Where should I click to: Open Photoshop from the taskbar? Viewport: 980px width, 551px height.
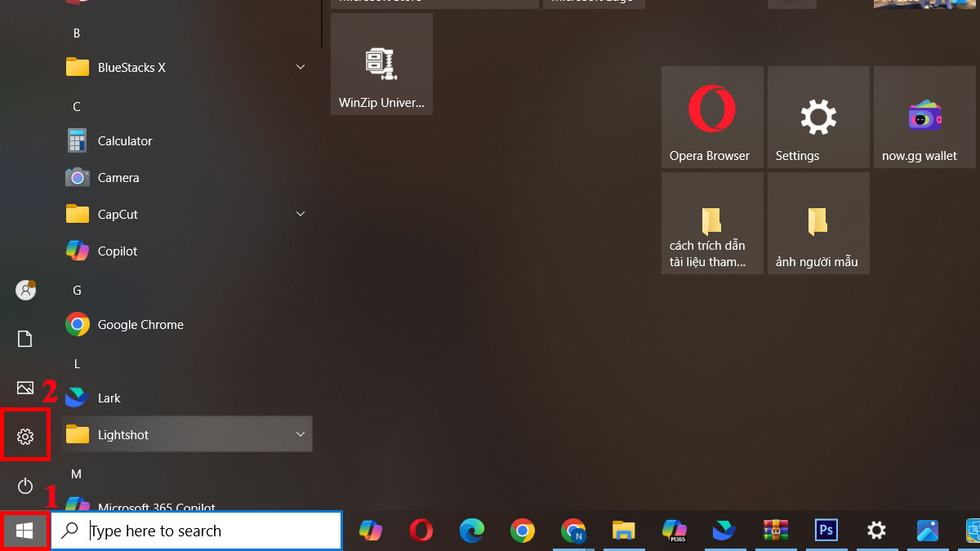(x=826, y=531)
